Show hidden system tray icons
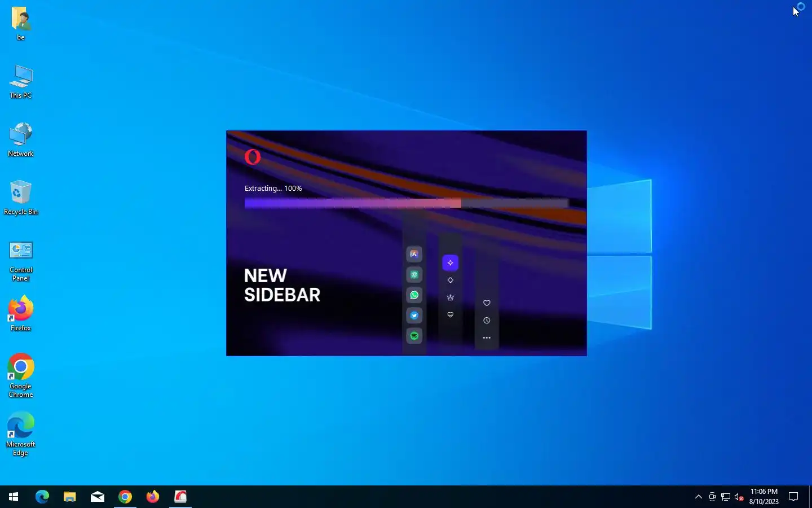 [699, 497]
